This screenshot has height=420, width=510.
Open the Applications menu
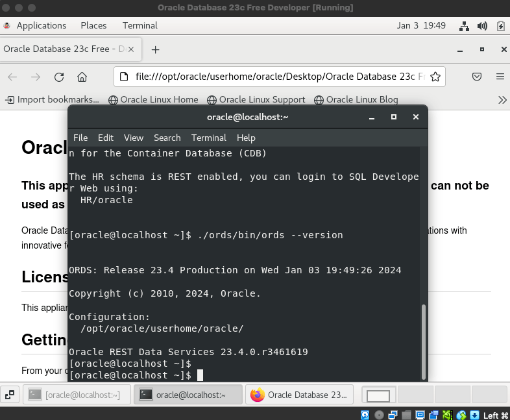(41, 25)
